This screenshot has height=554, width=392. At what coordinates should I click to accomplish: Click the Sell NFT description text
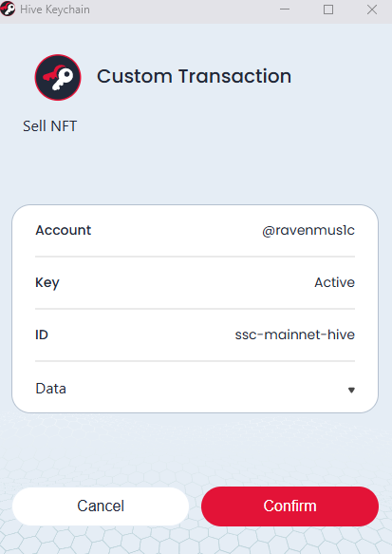[x=49, y=126]
